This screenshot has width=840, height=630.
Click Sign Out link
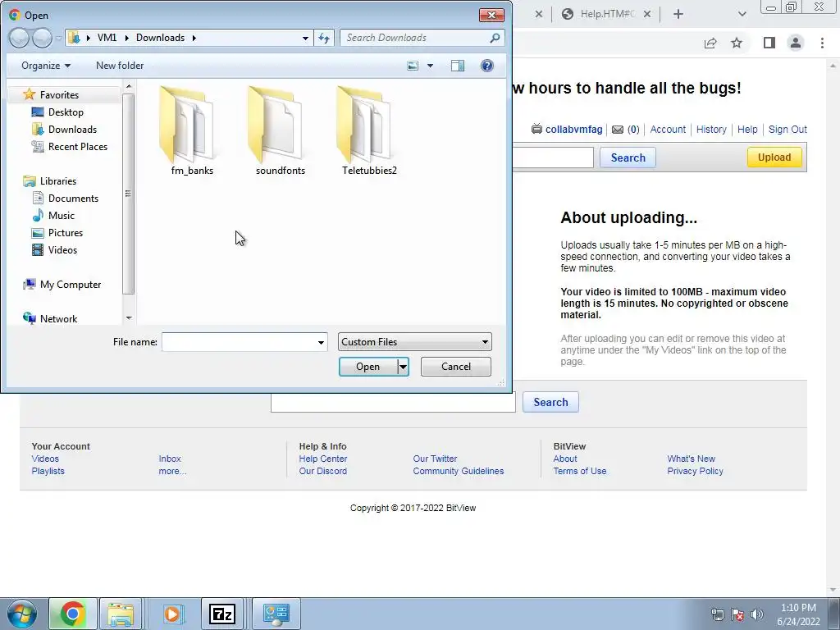coord(787,129)
